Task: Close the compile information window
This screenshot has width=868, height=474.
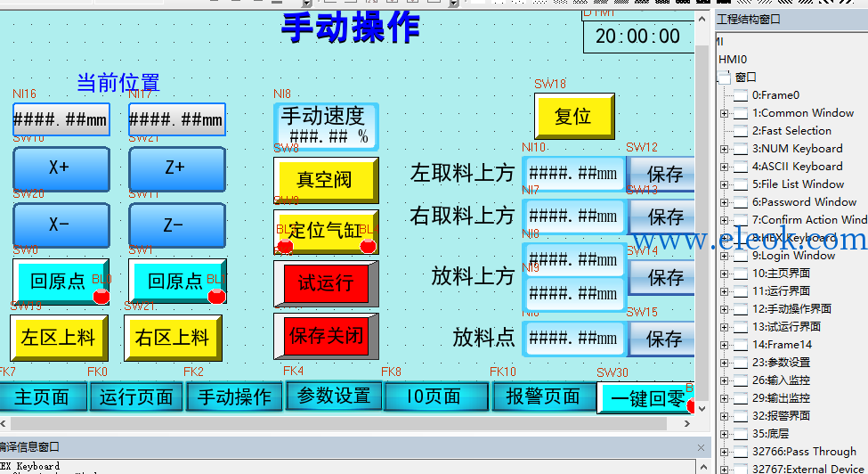Action: (x=701, y=447)
